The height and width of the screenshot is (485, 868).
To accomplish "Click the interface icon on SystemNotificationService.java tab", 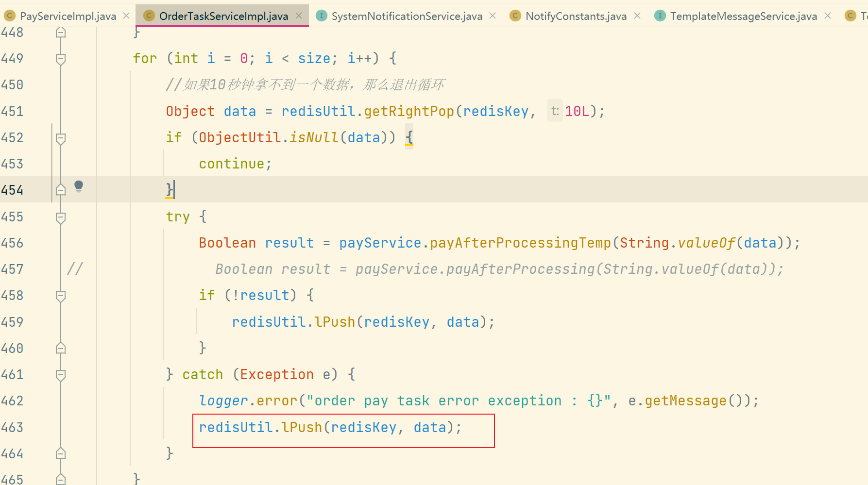I will (x=321, y=16).
